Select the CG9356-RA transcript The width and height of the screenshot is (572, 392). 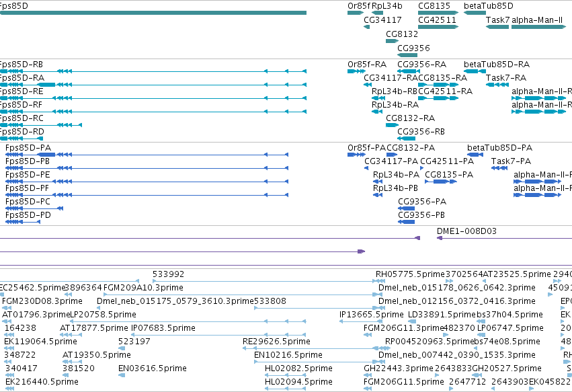409,71
